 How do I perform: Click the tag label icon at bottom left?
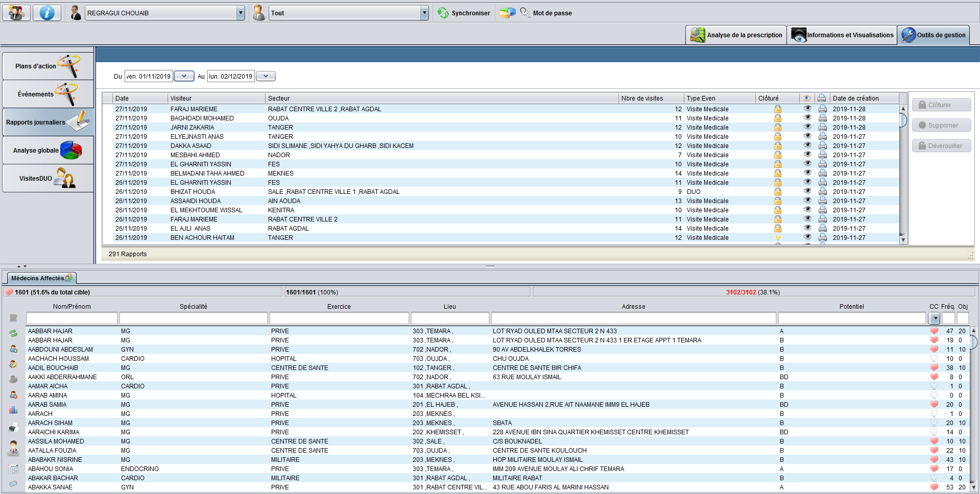13,483
